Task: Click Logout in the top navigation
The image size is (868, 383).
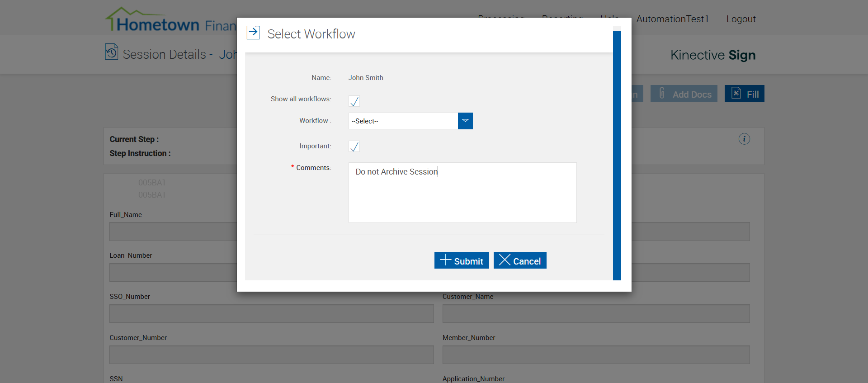Action: pos(741,19)
